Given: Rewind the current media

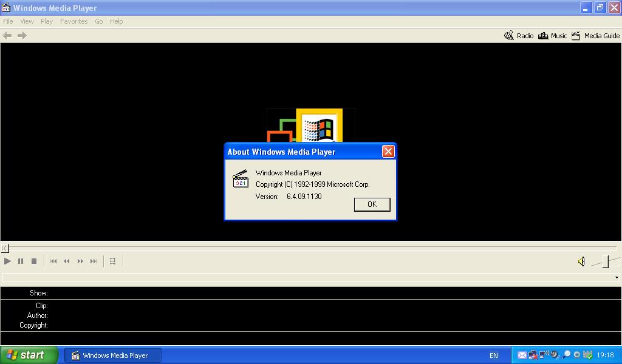Looking at the screenshot, I should pyautogui.click(x=67, y=261).
